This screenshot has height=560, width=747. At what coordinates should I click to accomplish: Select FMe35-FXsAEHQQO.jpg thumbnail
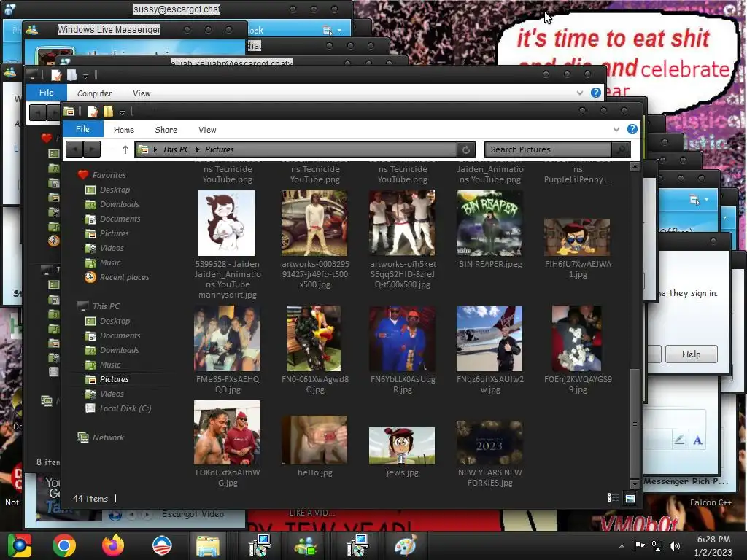coord(227,338)
